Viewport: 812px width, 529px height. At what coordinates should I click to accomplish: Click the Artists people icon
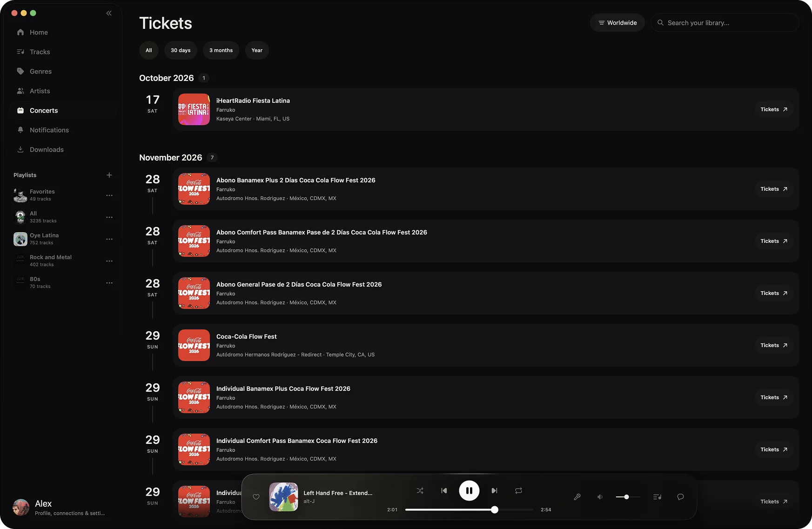(20, 91)
